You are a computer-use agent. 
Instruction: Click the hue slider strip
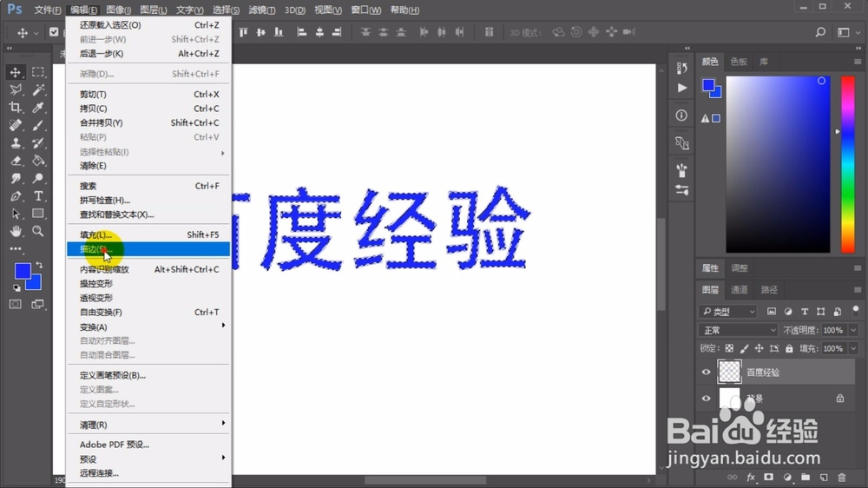coord(847,164)
